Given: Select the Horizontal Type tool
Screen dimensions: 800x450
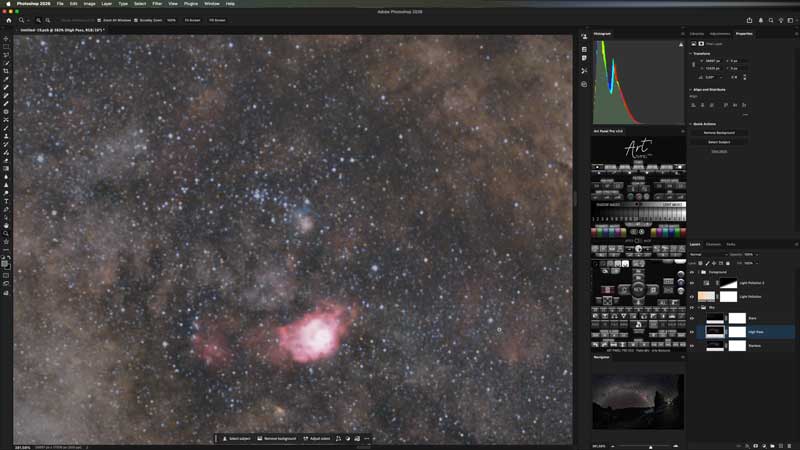Looking at the screenshot, I should pyautogui.click(x=6, y=201).
